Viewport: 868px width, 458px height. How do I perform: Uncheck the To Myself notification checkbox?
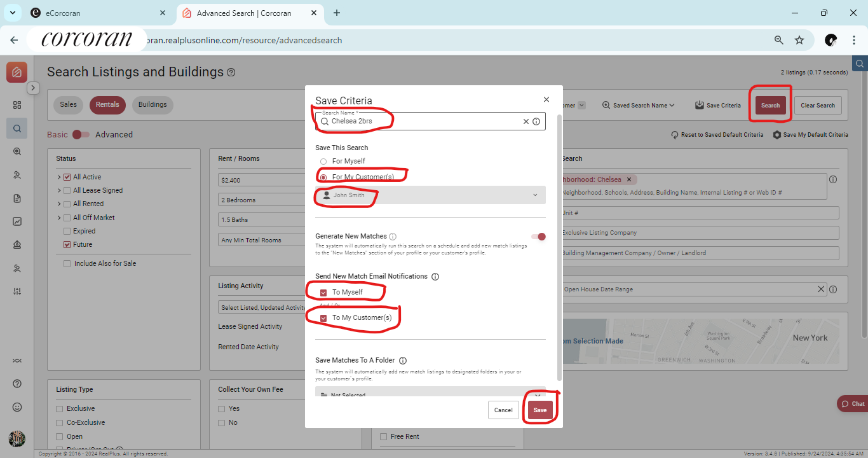coord(323,293)
